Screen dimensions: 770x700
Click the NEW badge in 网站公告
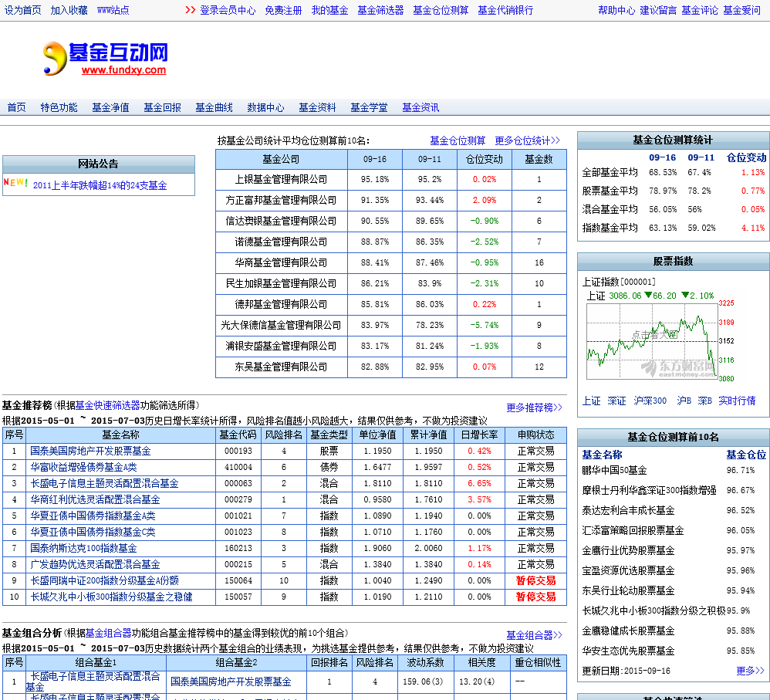(15, 182)
